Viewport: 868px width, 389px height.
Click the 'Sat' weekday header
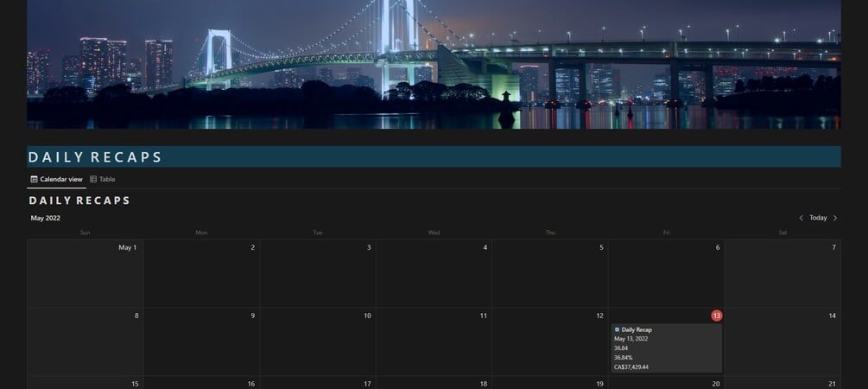click(782, 233)
